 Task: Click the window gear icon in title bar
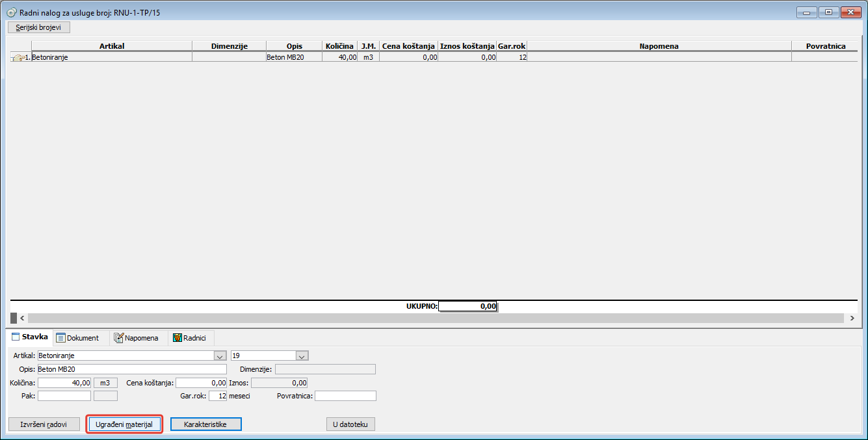[x=10, y=12]
